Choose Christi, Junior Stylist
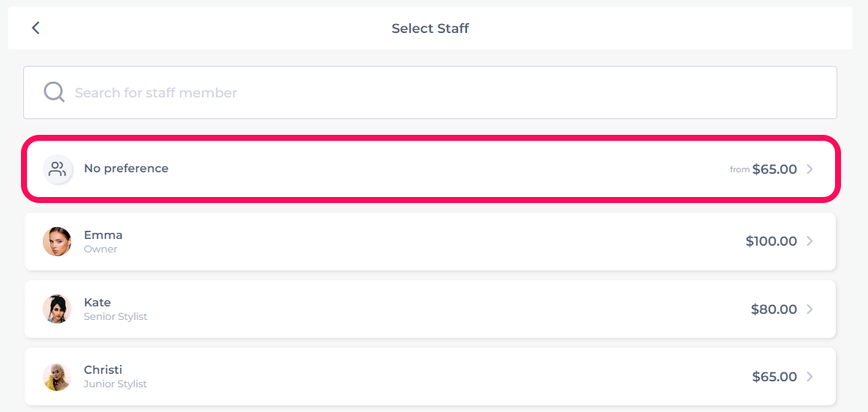This screenshot has height=412, width=868. click(430, 377)
